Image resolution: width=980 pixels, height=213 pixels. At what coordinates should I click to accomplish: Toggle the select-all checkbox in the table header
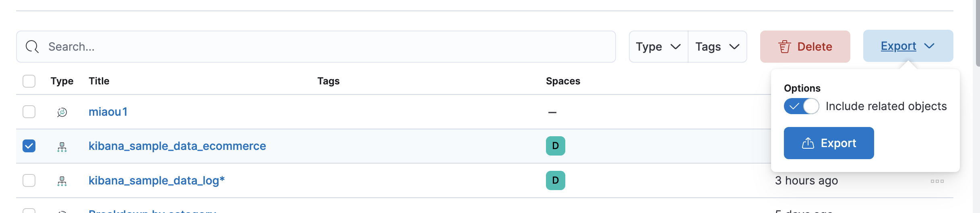[29, 81]
